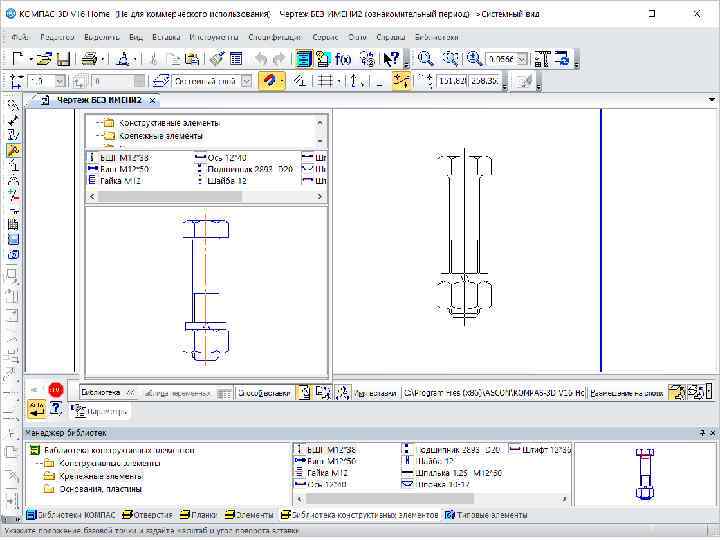Close the Чертеж БЕЗ ИМЕНИ2 document tab
Viewport: 720px width, 540px height.
click(152, 100)
